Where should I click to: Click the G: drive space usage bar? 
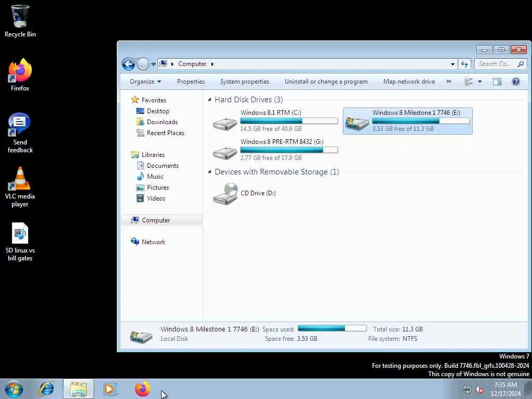tap(289, 150)
